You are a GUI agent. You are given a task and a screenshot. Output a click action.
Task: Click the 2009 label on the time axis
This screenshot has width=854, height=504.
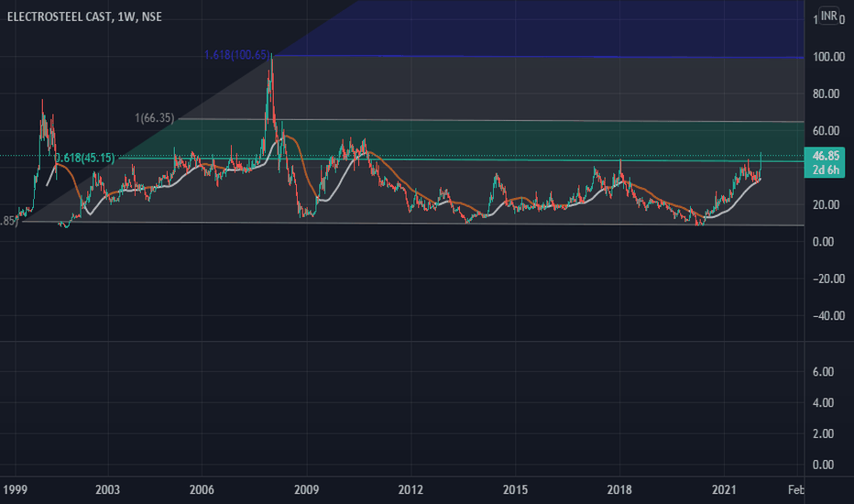pos(306,490)
